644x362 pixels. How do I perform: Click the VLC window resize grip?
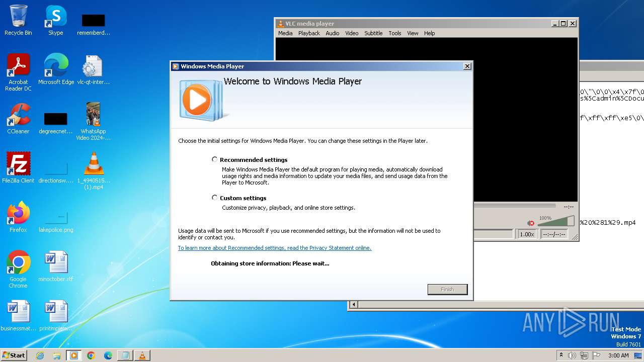coord(575,237)
